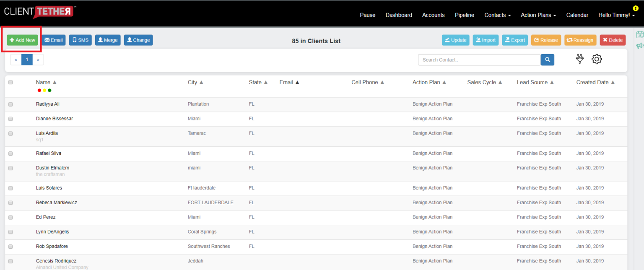
Task: Click the Export button
Action: (x=514, y=40)
